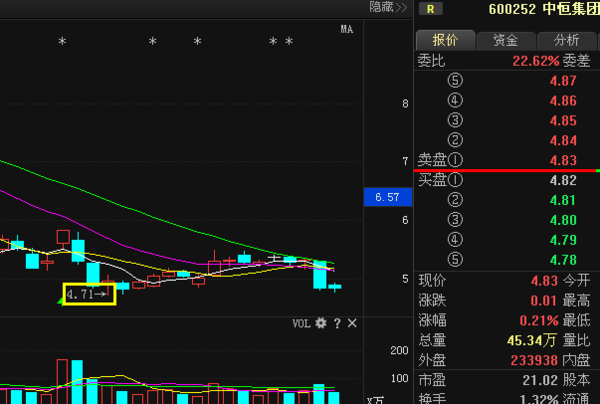Open VOL indicator settings gear
600x404 pixels.
(x=321, y=323)
